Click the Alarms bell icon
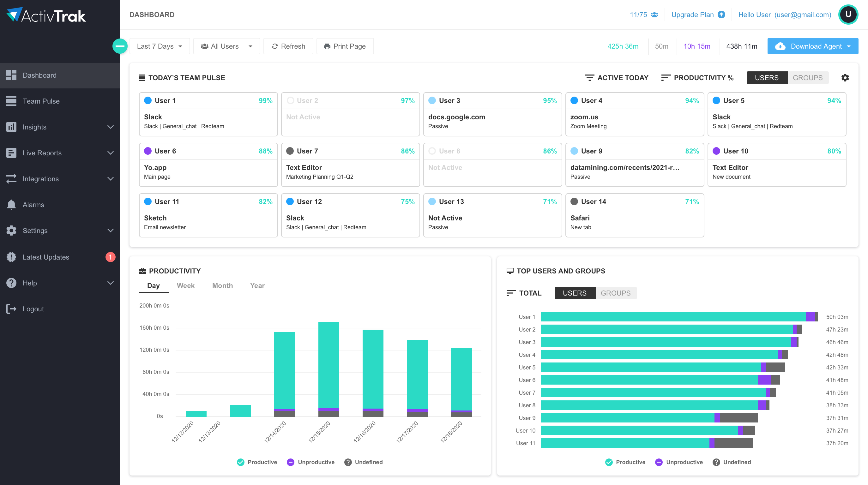Image resolution: width=868 pixels, height=485 pixels. click(11, 204)
